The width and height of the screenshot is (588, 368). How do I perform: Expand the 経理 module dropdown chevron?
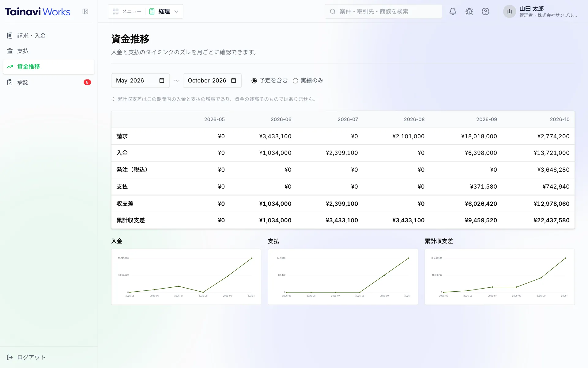(x=176, y=12)
